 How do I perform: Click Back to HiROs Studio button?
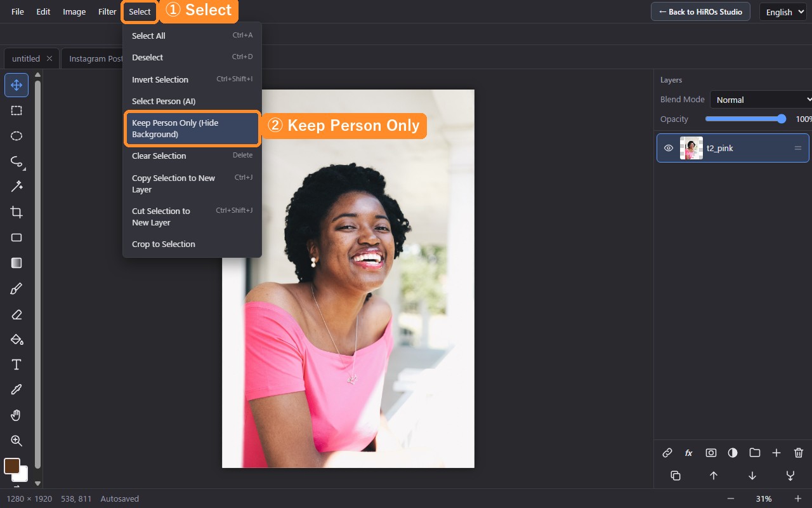click(x=700, y=11)
